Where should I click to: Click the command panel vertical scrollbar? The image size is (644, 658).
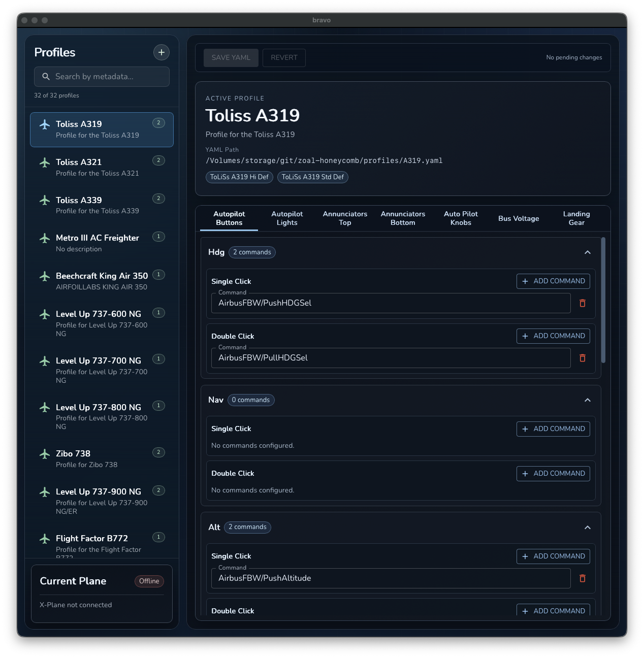pyautogui.click(x=603, y=300)
